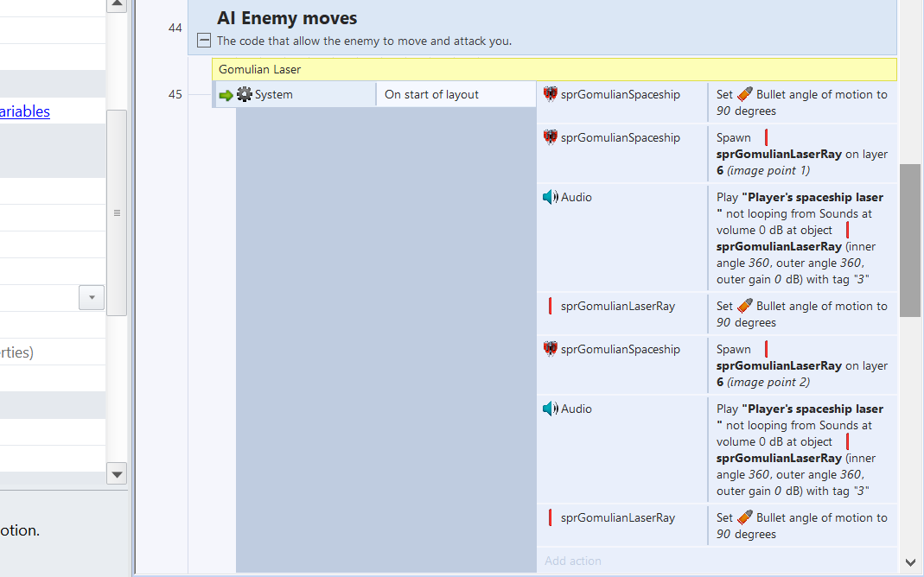Select the Gomulian Laser comment row

coord(553,69)
